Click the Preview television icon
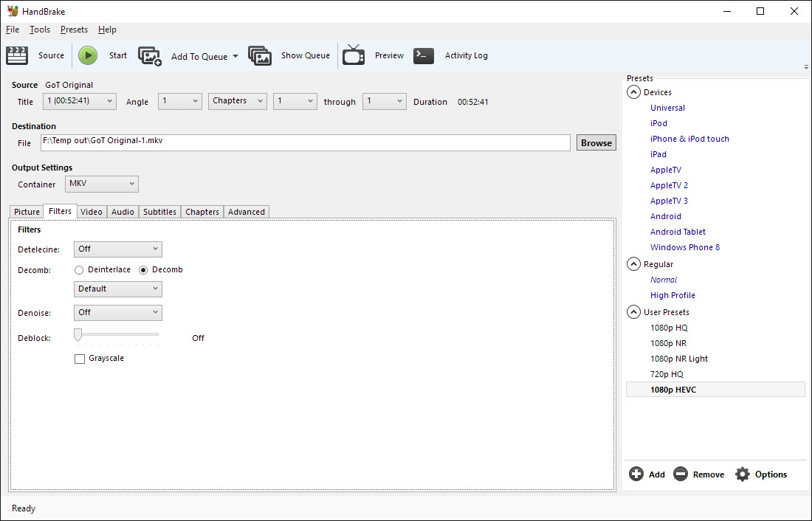The image size is (812, 521). click(354, 55)
